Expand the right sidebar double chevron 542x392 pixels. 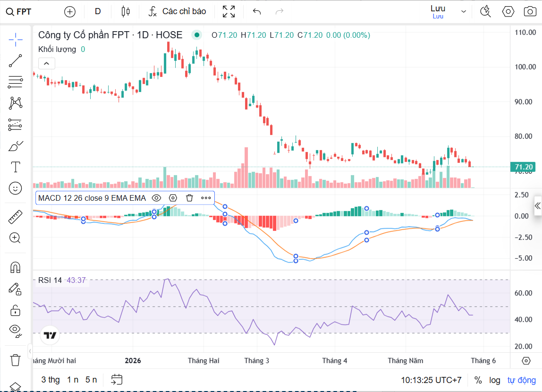(537, 206)
